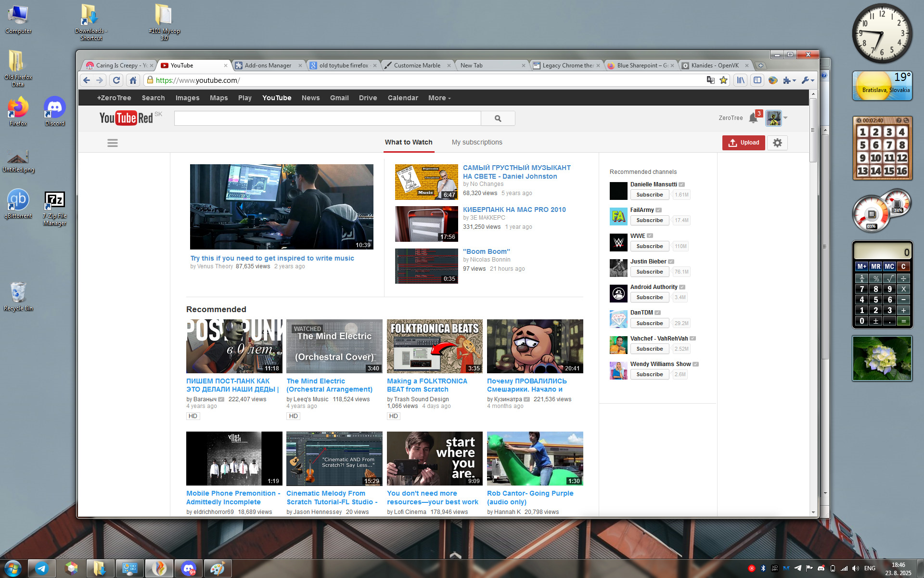Screen dimensions: 924x578
Task: Switch to My subscriptions tab
Action: (x=476, y=143)
